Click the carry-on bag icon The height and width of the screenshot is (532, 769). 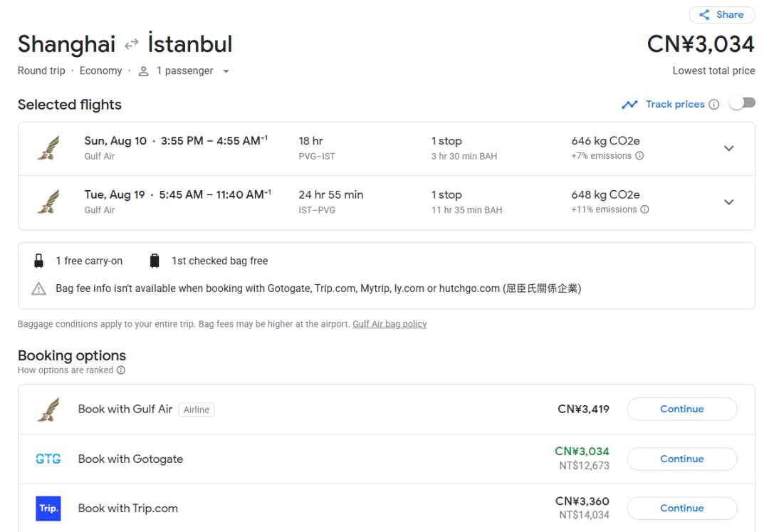[x=38, y=261]
